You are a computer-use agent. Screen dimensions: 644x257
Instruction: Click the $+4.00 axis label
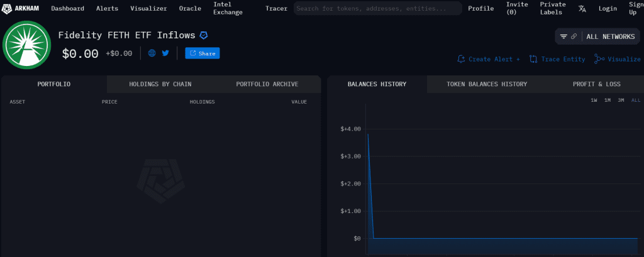point(350,129)
